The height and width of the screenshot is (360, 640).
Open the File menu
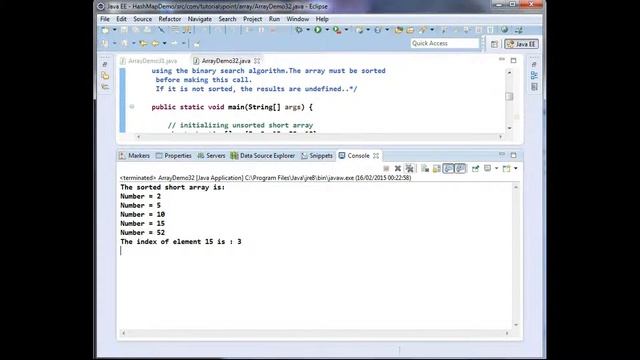105,19
